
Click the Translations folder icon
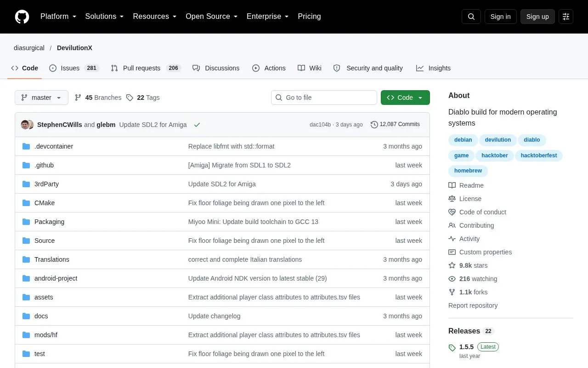coord(26,259)
